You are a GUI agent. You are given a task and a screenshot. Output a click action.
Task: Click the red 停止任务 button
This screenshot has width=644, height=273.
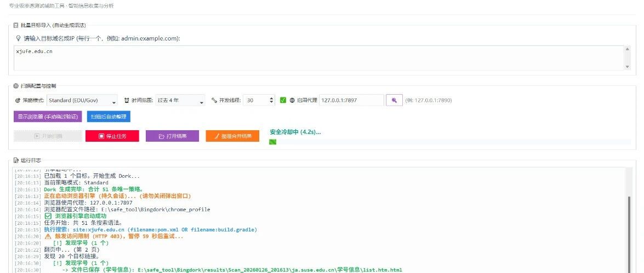coord(112,136)
